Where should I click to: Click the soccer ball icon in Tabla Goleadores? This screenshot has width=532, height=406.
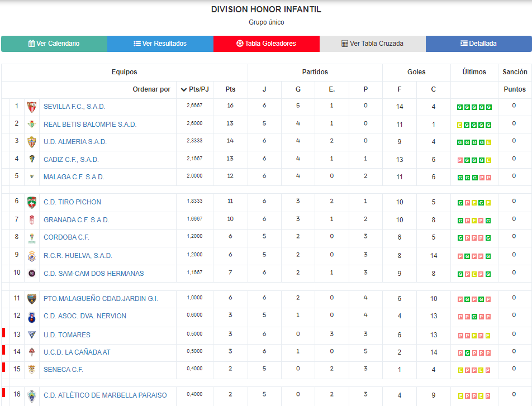tap(240, 44)
